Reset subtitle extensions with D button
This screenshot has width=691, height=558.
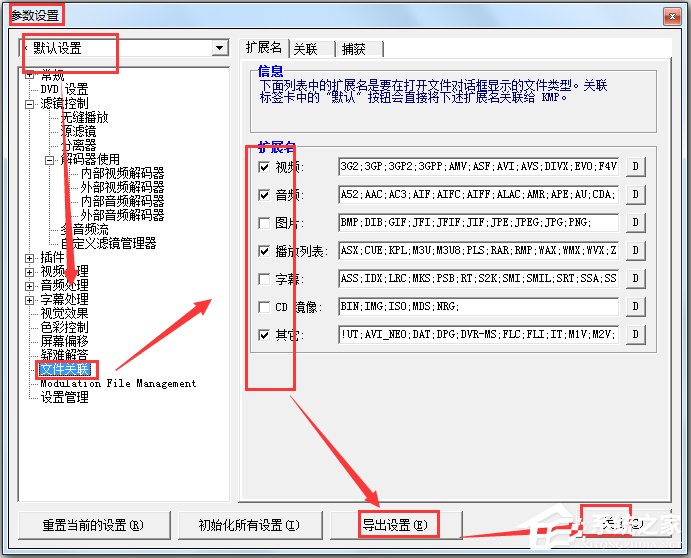[x=635, y=278]
